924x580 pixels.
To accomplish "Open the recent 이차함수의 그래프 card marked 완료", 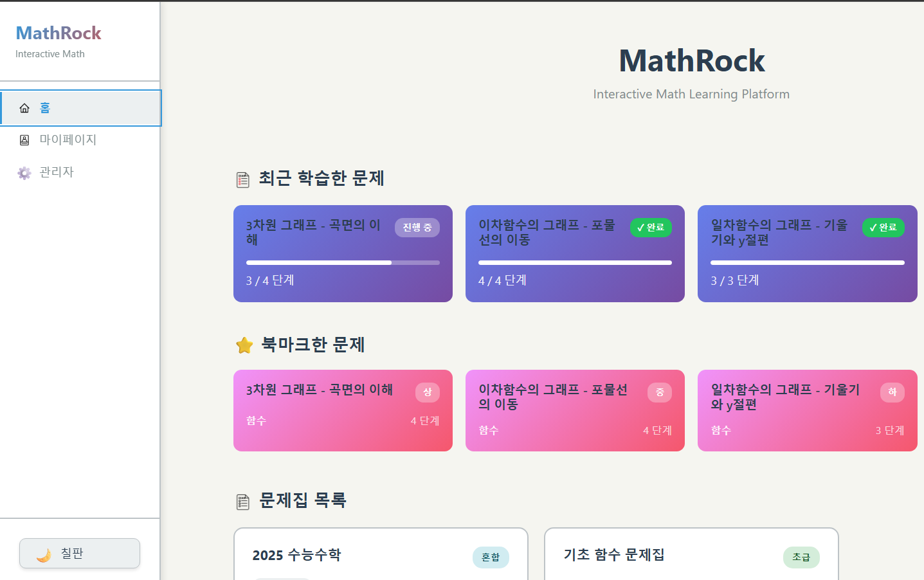I will pos(575,253).
